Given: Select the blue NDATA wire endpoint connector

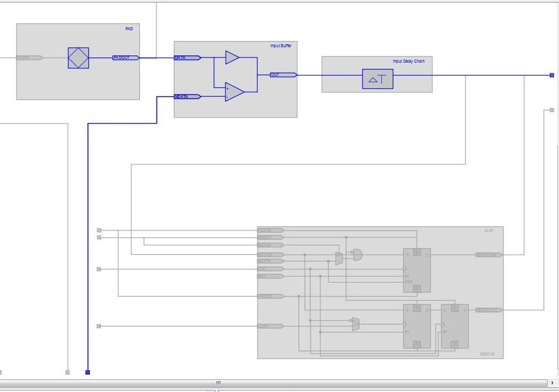Looking at the screenshot, I should tap(88, 372).
